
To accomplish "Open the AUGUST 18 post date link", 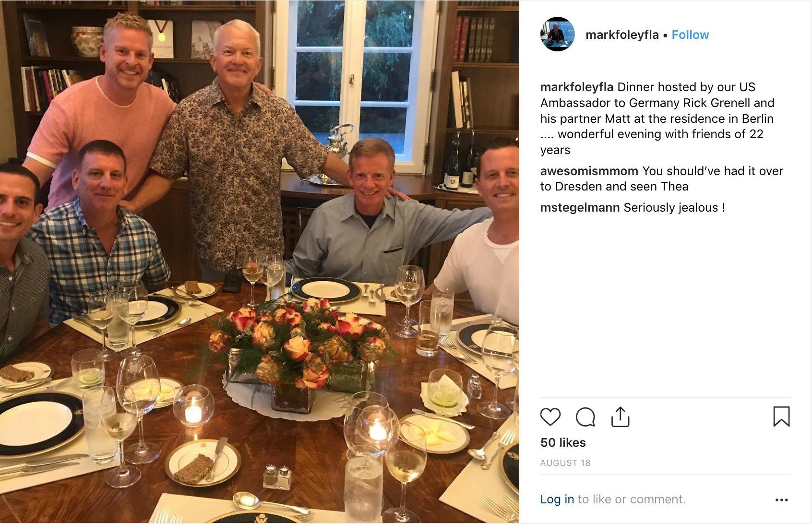I will 565,463.
